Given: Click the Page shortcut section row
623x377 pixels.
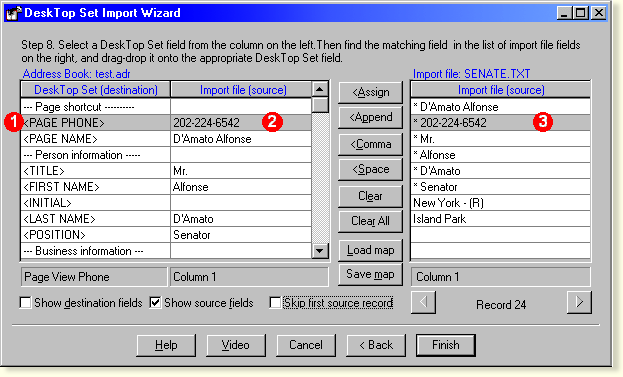Looking at the screenshot, I should 95,107.
